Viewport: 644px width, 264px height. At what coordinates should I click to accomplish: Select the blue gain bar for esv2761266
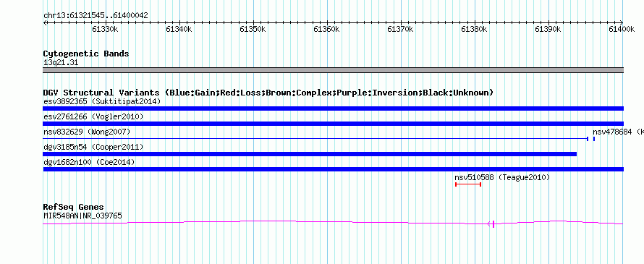point(333,124)
